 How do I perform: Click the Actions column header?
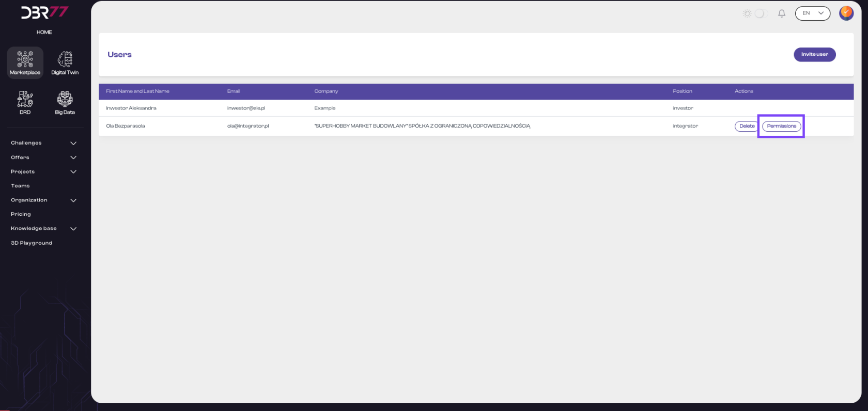(x=744, y=91)
